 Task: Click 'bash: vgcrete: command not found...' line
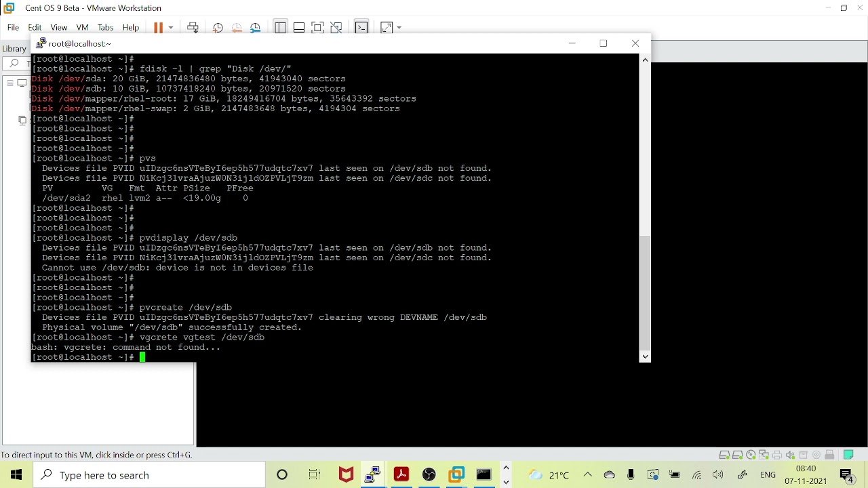pyautogui.click(x=127, y=347)
